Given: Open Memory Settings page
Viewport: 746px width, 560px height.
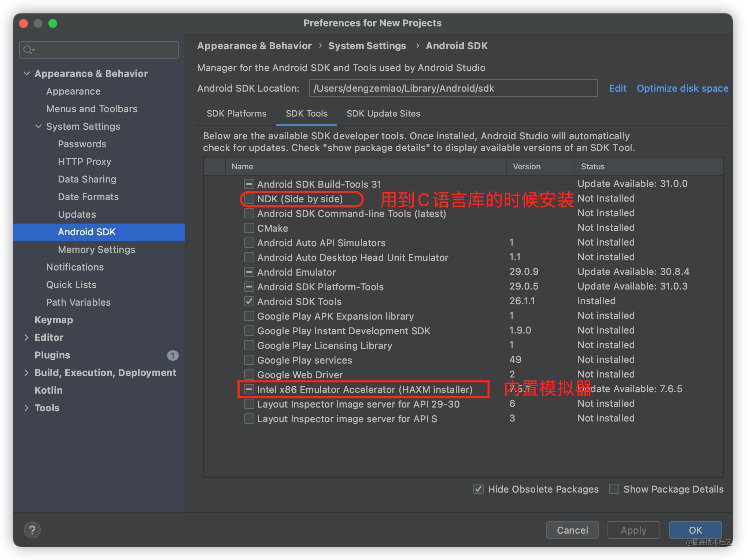Looking at the screenshot, I should pos(97,250).
